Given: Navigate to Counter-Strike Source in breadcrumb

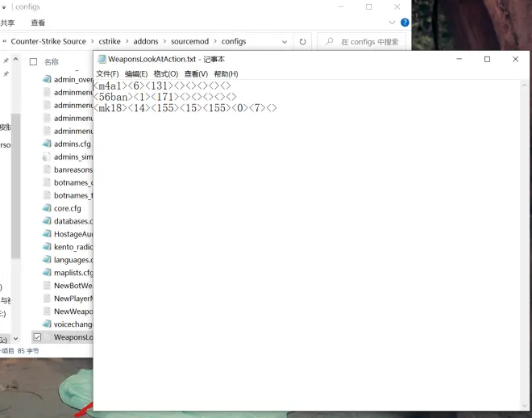Looking at the screenshot, I should (48, 41).
